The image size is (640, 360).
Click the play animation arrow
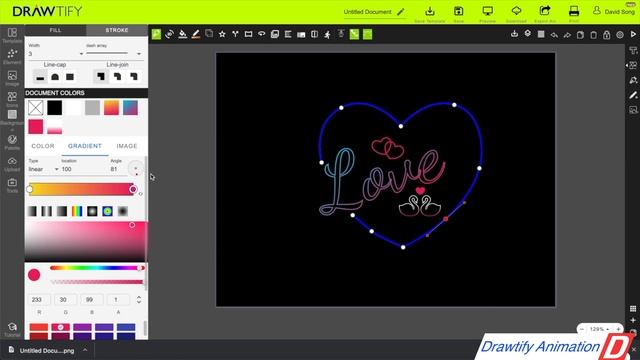pyautogui.click(x=633, y=35)
